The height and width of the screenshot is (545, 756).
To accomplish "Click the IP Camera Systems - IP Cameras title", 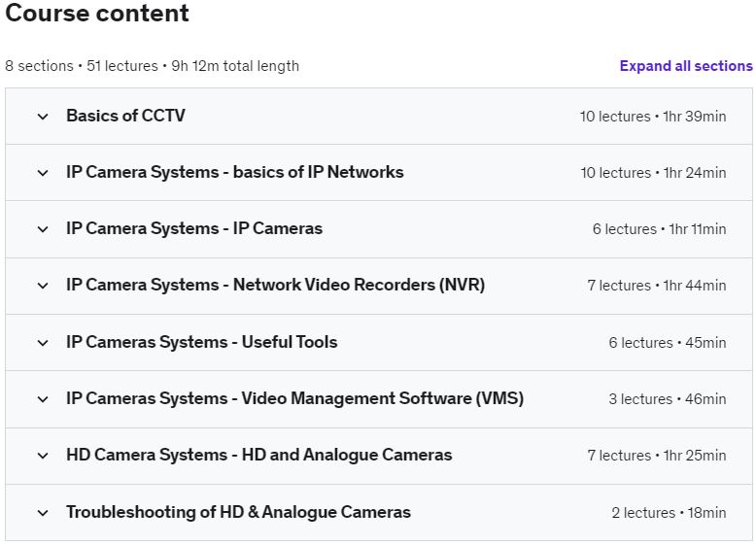I will (194, 228).
